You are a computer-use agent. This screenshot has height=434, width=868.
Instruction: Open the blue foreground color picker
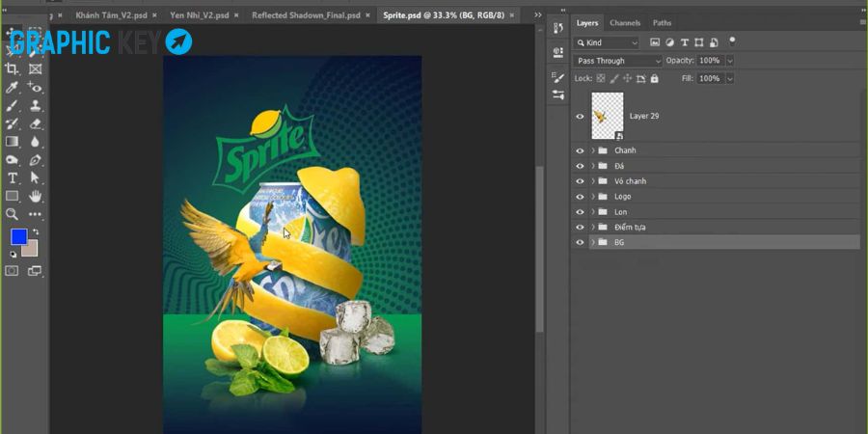(19, 236)
